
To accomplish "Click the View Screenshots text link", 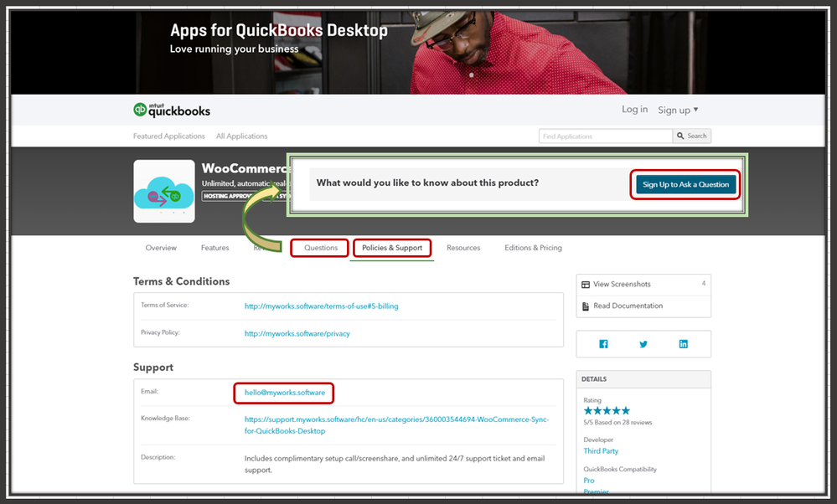I will 622,285.
